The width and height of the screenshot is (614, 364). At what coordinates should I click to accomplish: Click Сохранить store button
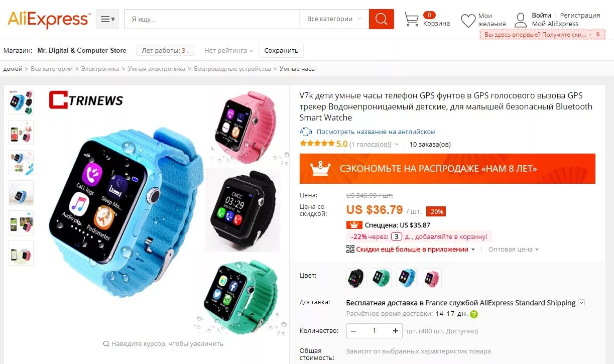281,50
